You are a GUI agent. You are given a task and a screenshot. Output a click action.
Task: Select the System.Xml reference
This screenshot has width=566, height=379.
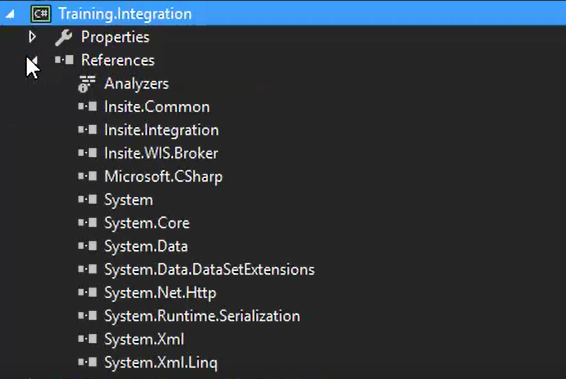click(x=144, y=339)
